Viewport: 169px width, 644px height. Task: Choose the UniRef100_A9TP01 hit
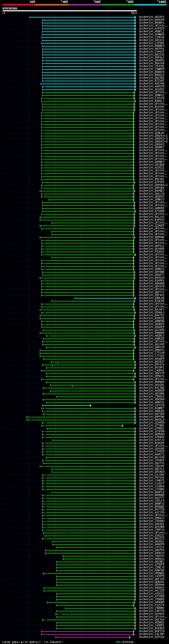pyautogui.click(x=152, y=49)
